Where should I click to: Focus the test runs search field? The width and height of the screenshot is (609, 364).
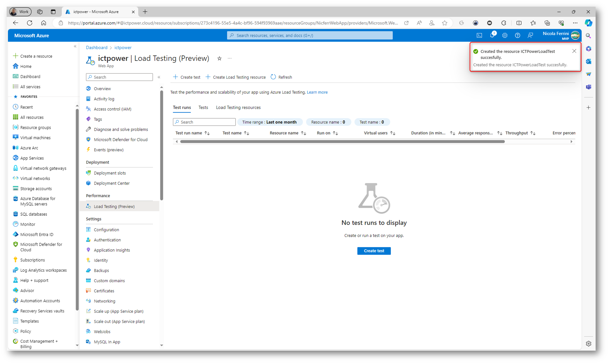point(204,122)
